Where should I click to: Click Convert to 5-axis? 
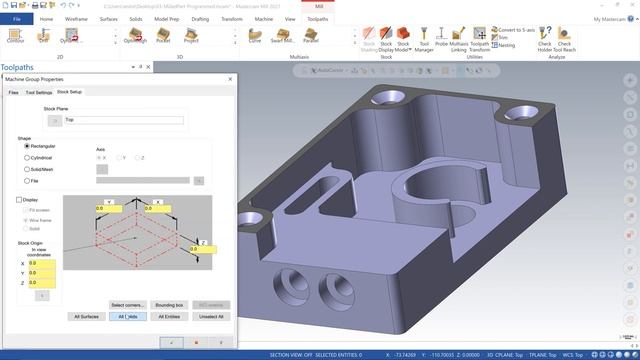tap(513, 30)
